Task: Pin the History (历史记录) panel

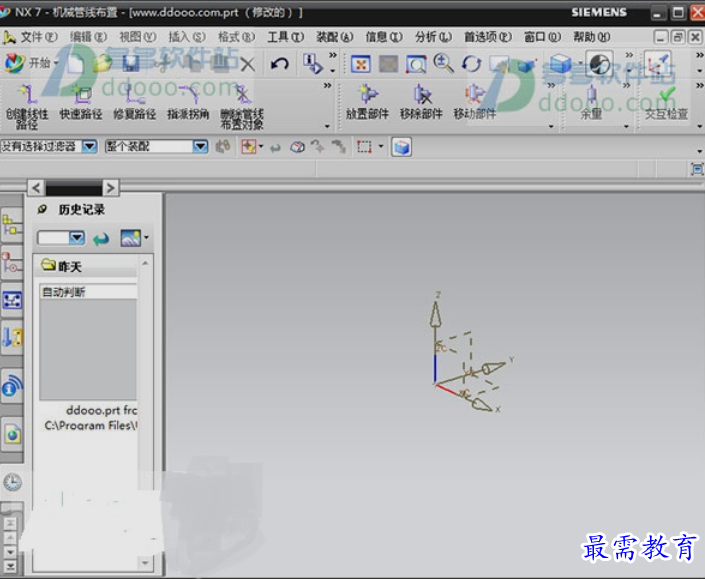Action: [x=42, y=209]
